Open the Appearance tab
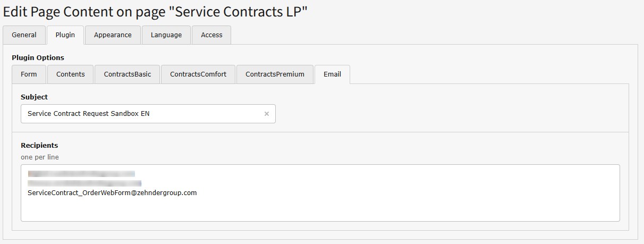Image resolution: width=644 pixels, height=244 pixels. [113, 35]
